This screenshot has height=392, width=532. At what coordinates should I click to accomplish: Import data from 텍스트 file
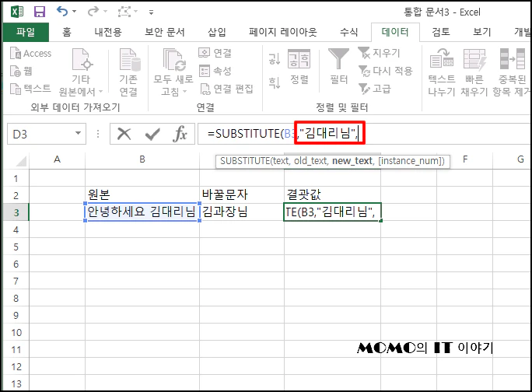[30, 89]
